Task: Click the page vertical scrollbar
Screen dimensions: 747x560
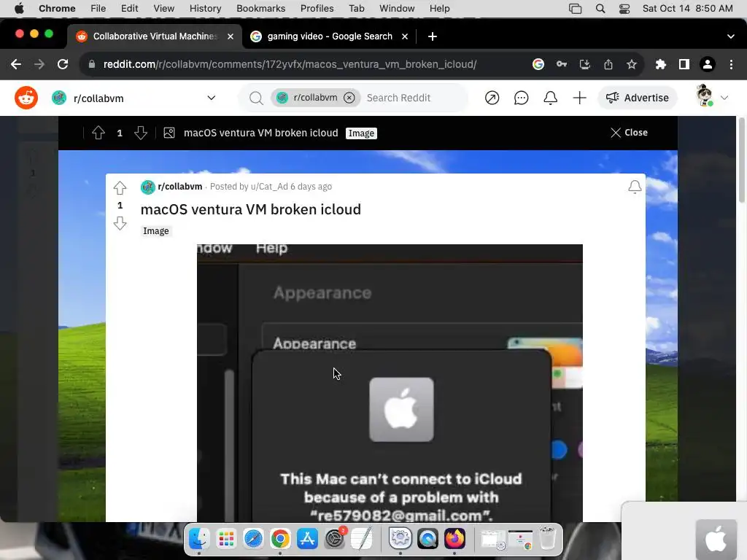Action: pos(741,160)
